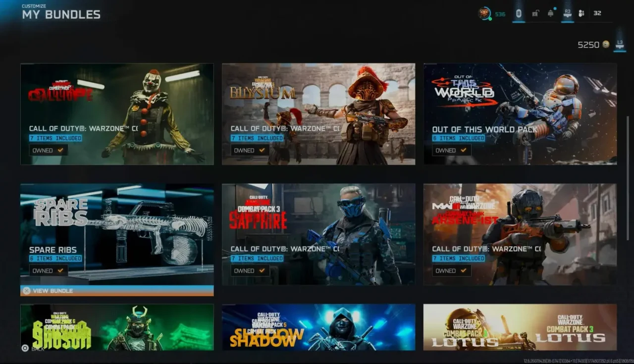Click the L3 button prompt icon
Image resolution: width=634 pixels, height=364 pixels.
click(x=619, y=45)
